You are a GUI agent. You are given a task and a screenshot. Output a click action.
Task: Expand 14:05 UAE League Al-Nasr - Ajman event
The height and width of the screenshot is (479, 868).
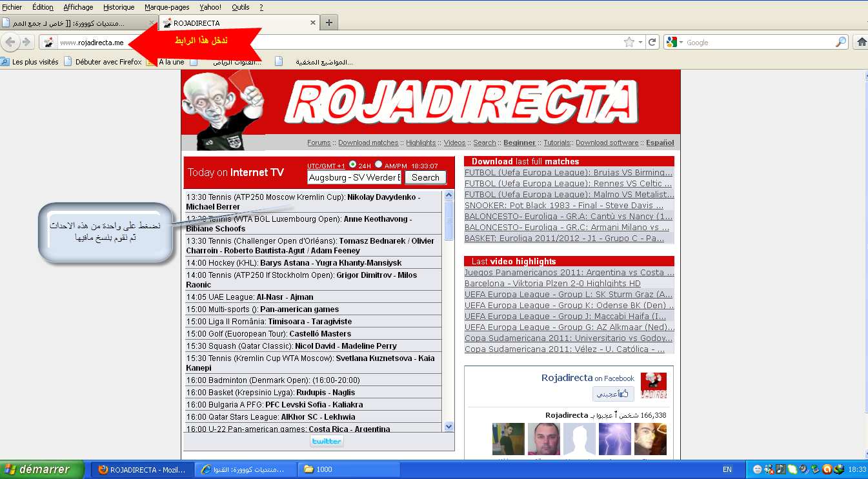[x=313, y=297]
